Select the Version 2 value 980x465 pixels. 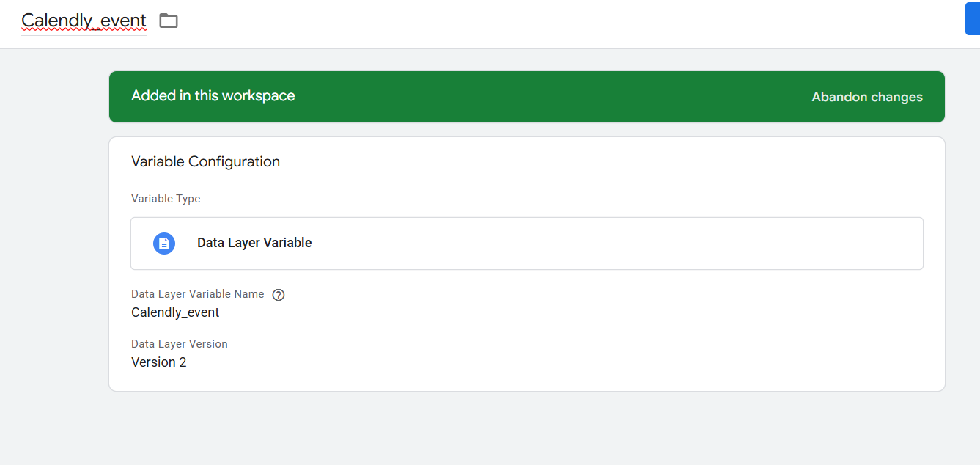click(x=159, y=362)
